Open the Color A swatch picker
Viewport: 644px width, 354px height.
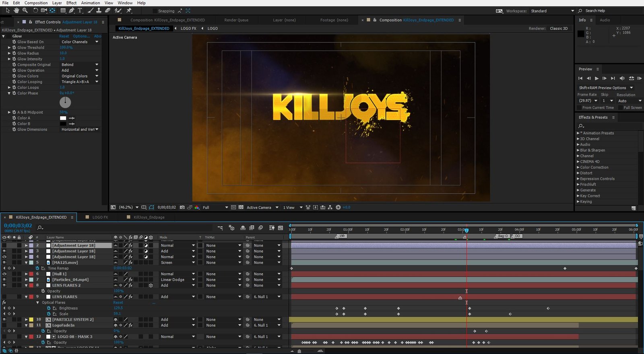point(63,118)
